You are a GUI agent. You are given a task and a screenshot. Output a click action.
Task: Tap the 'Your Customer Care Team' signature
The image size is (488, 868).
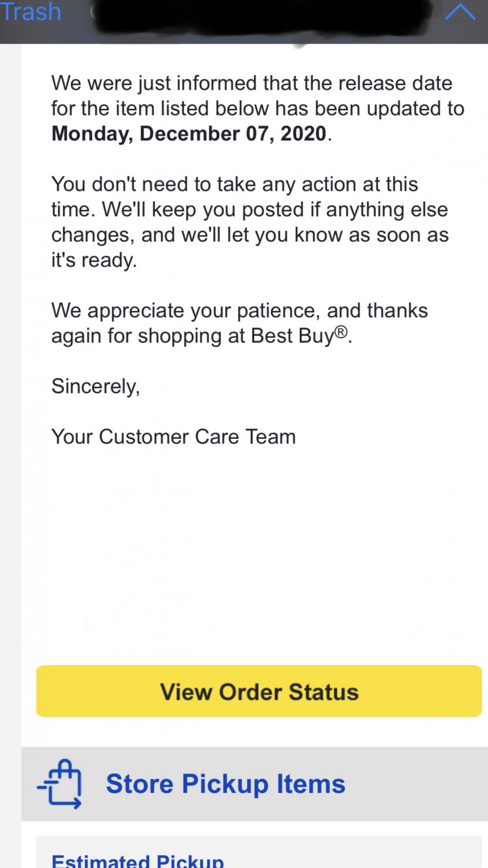[x=174, y=437]
